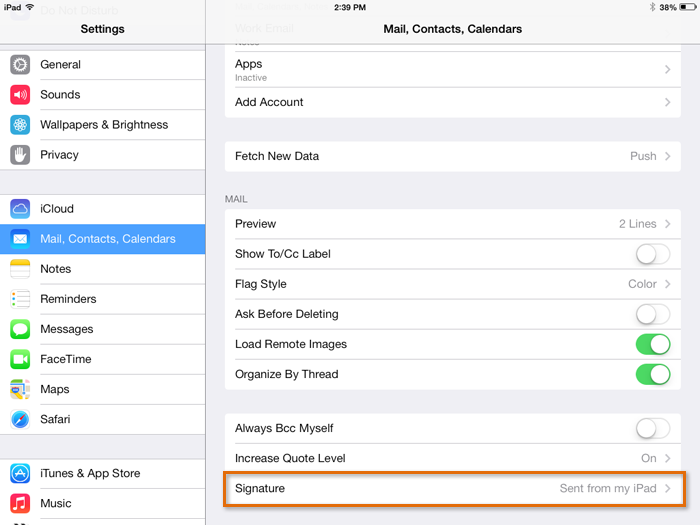
Task: Tap the Signature label
Action: pos(260,489)
